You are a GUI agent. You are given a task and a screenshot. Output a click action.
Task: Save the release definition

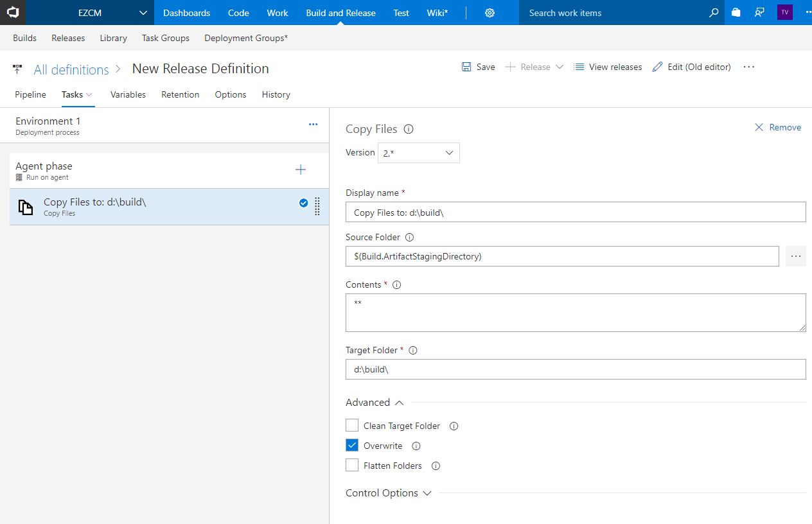point(478,66)
